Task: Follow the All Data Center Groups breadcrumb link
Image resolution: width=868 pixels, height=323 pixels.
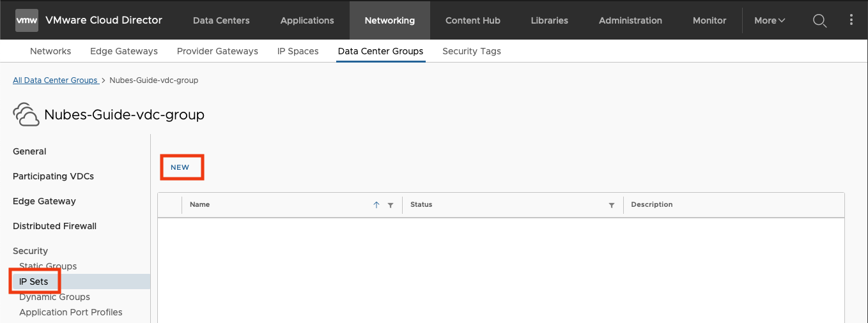Action: 55,80
